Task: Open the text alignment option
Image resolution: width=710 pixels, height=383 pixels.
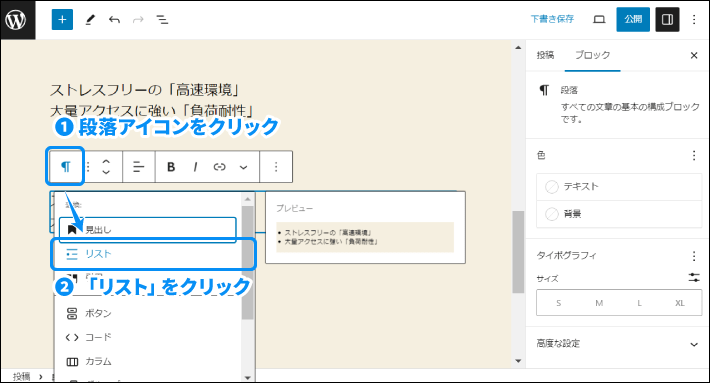Action: [138, 167]
